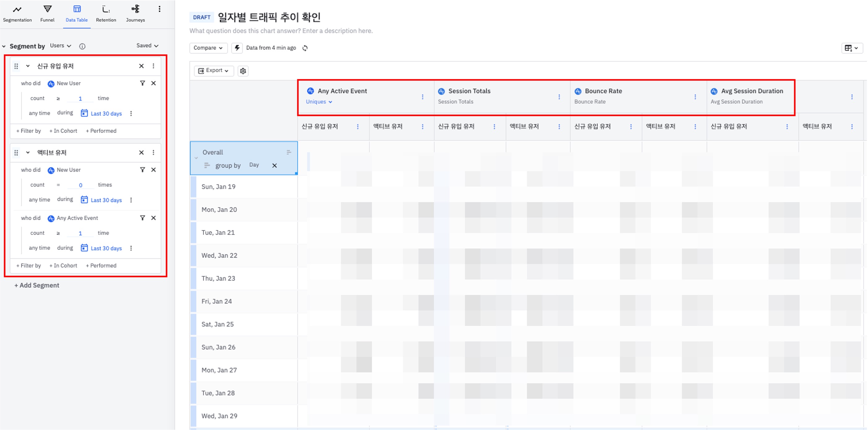This screenshot has width=868, height=430.
Task: Select the Data Table tab
Action: (x=77, y=14)
